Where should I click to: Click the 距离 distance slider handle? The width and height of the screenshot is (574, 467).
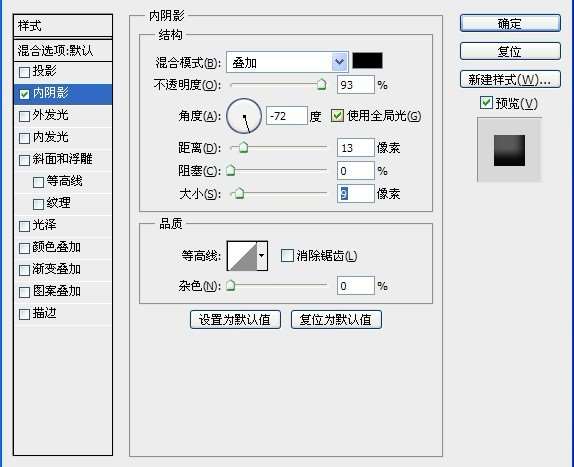tap(243, 147)
